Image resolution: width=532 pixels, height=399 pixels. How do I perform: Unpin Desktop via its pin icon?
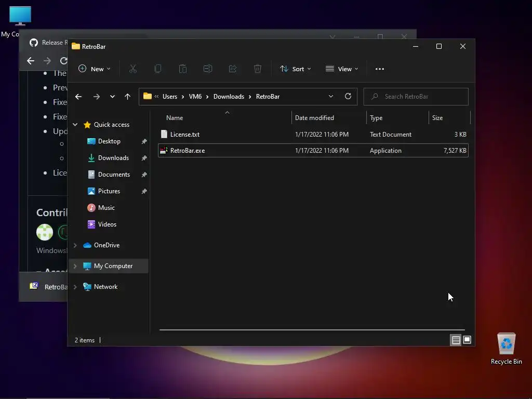[144, 141]
